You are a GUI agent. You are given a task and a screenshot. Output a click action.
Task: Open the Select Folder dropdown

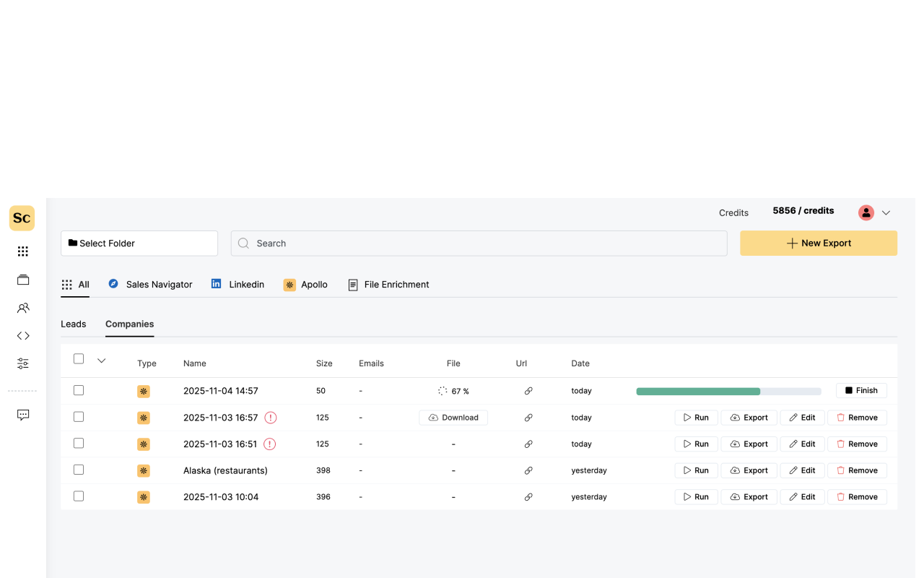coord(139,243)
